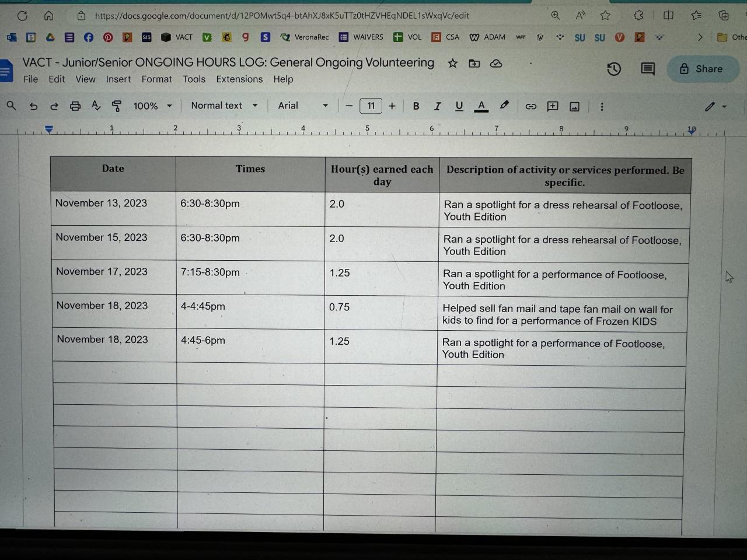Click the document title text

(228, 62)
